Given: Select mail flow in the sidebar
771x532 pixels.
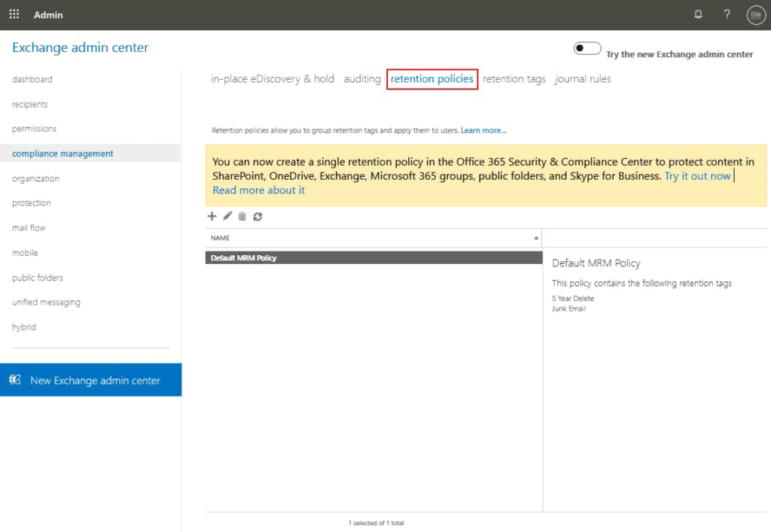Looking at the screenshot, I should tap(29, 227).
